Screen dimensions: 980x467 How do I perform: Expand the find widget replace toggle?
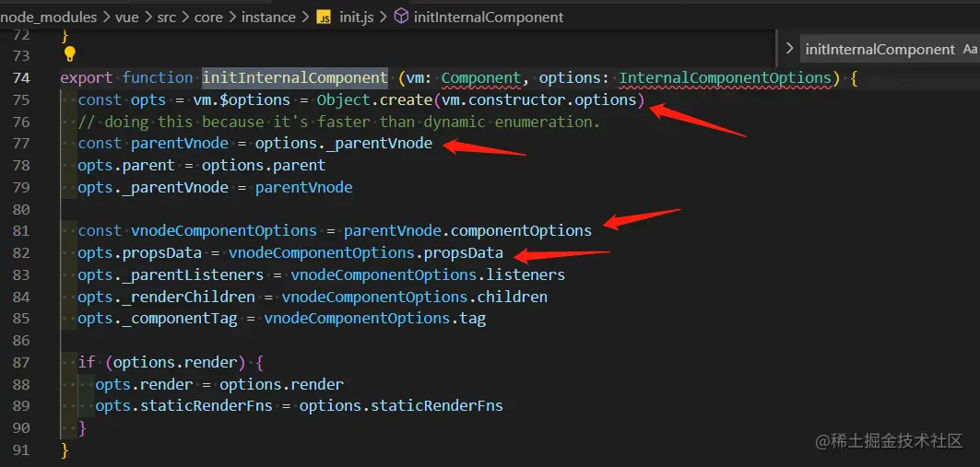click(789, 49)
